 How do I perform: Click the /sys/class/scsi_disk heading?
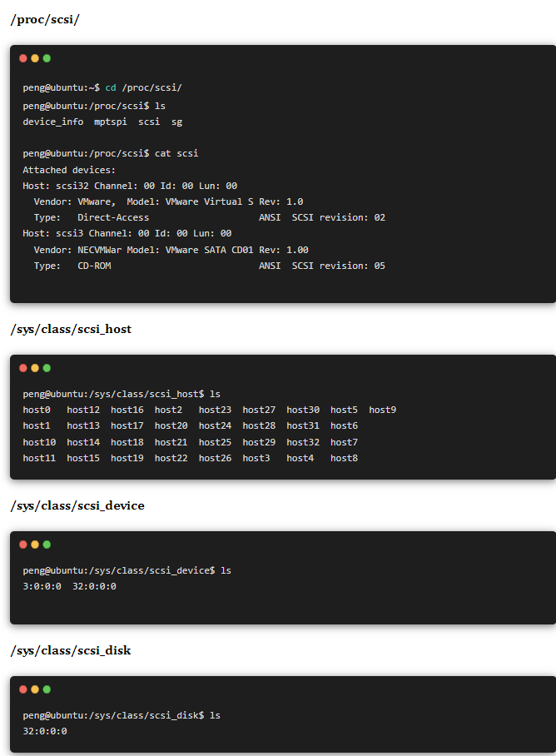[71, 650]
